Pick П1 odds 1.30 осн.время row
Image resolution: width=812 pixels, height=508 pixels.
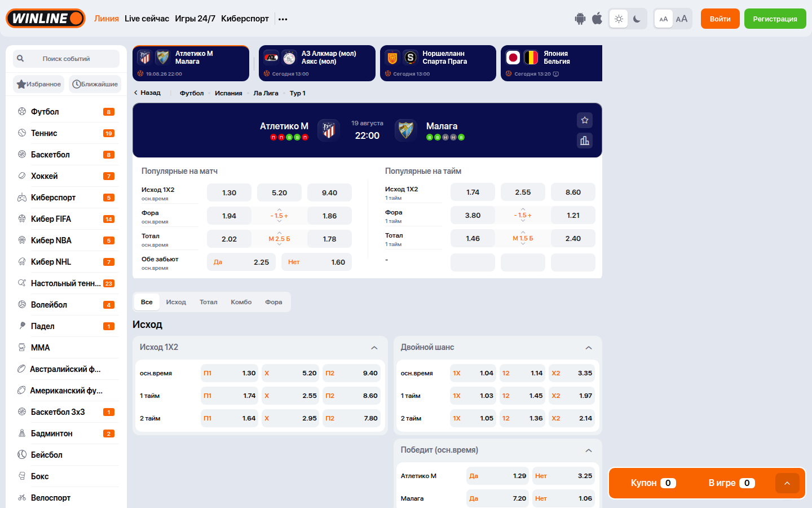point(229,373)
